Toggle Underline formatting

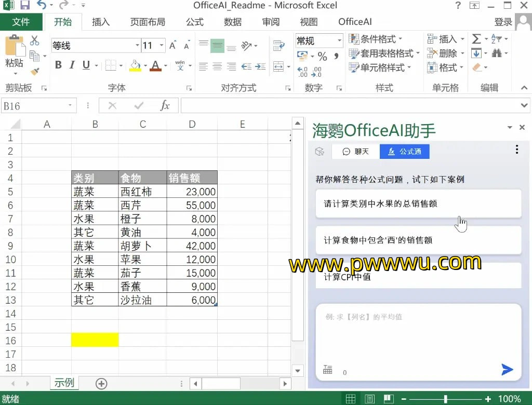(86, 65)
